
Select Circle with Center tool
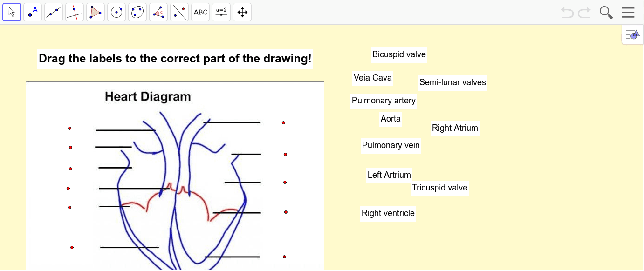pos(116,12)
